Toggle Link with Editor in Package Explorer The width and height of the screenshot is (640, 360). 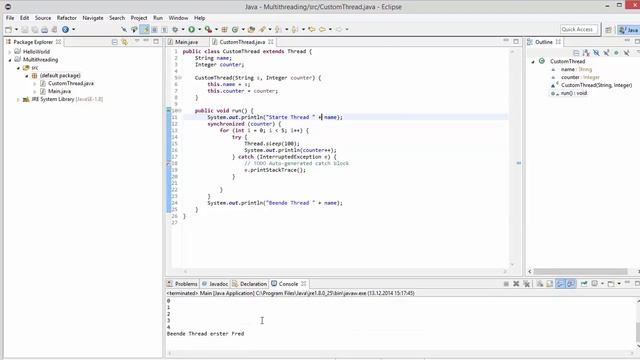pos(124,42)
